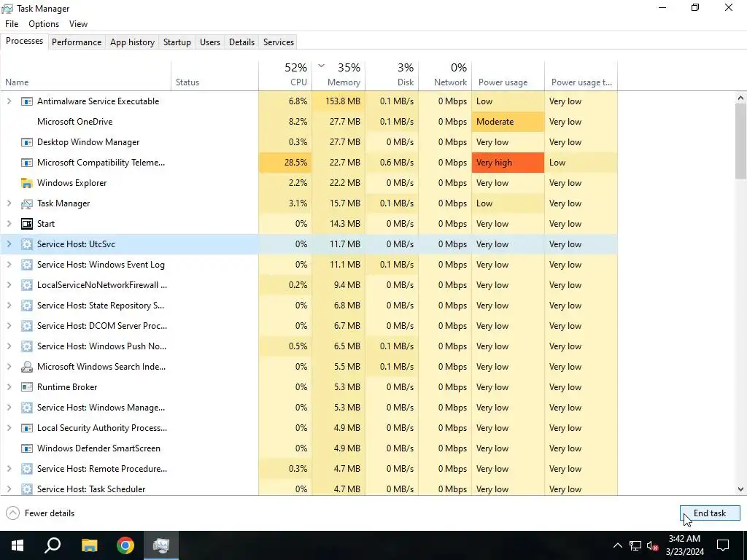Click the Start process icon
This screenshot has width=747, height=560.
click(x=27, y=224)
